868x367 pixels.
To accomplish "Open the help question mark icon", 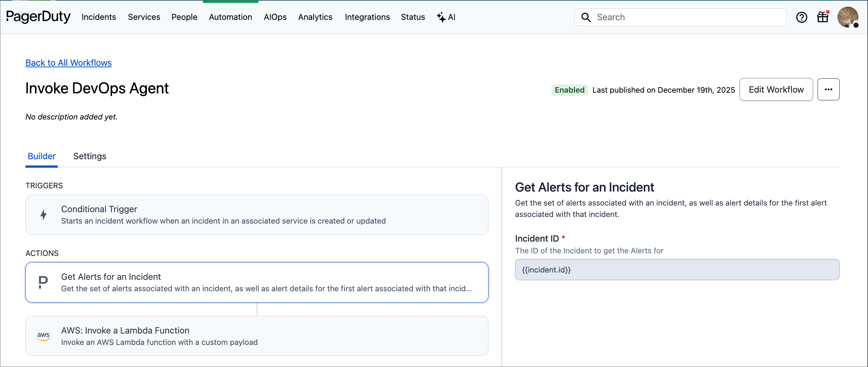I will click(801, 17).
